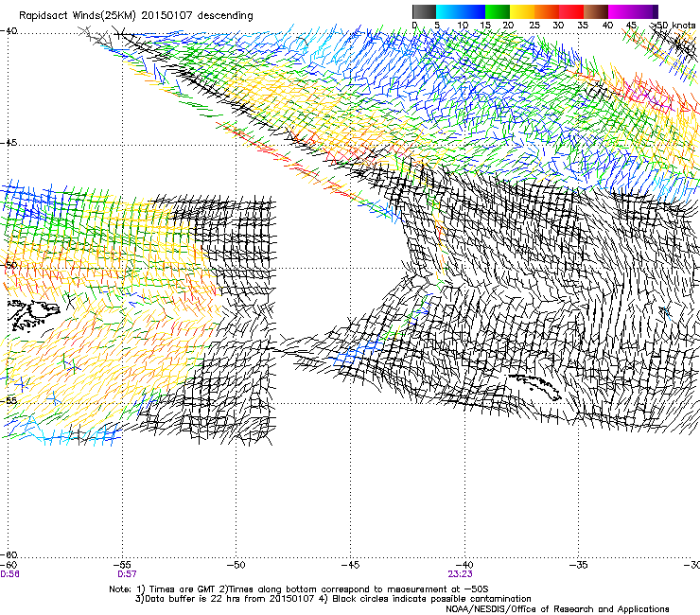Click the '-40' longitude axis label

pos(464,565)
